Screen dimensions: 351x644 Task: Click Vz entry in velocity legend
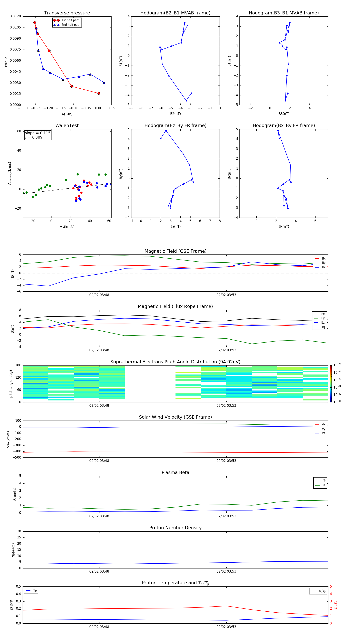coord(320,433)
